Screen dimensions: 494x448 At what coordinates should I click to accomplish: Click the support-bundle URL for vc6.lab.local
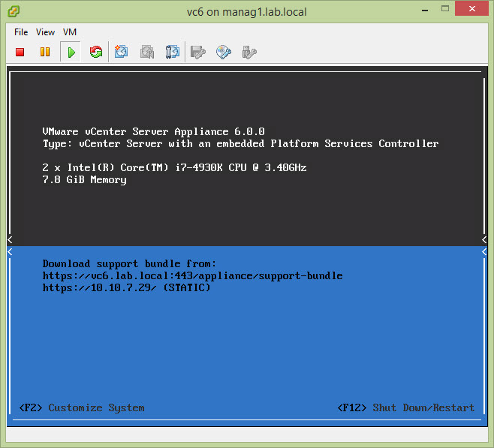192,276
